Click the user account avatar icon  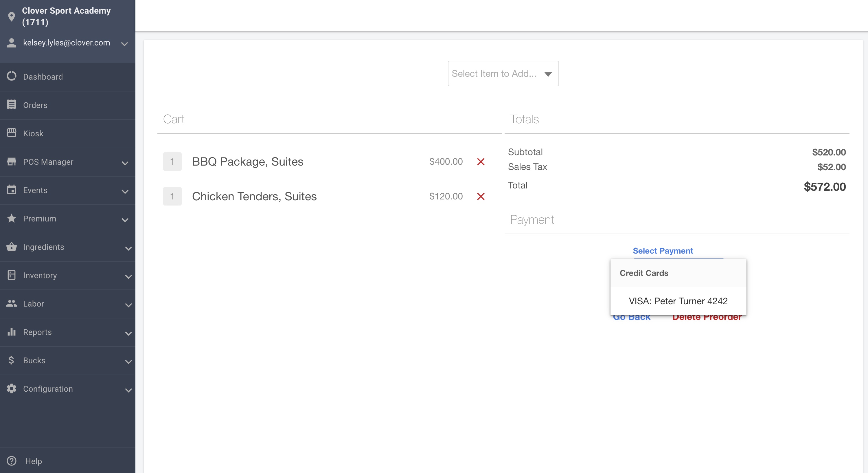12,43
